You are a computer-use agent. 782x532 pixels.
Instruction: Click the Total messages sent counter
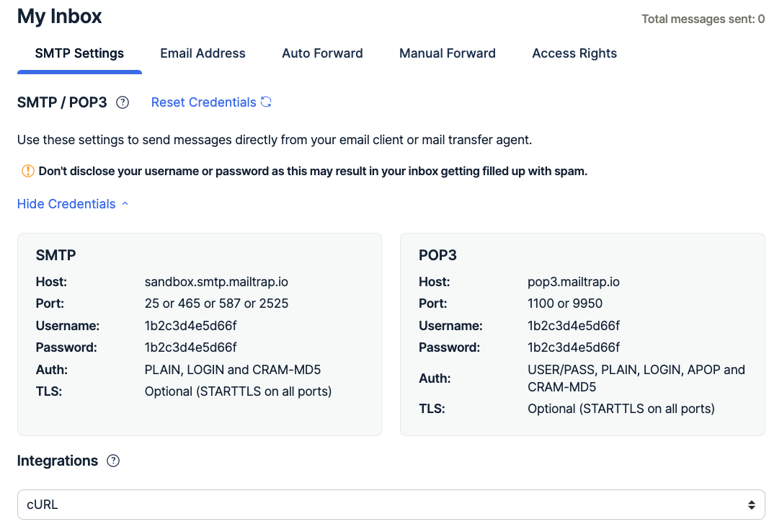pyautogui.click(x=703, y=19)
